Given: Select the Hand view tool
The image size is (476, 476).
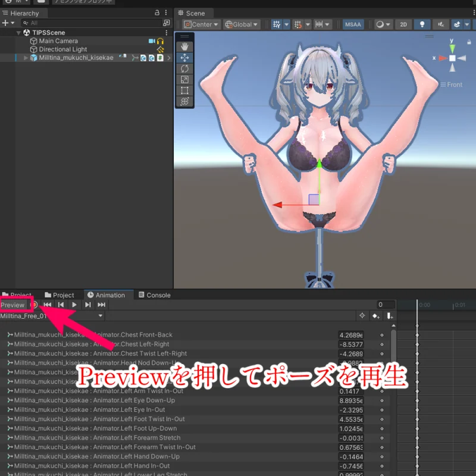Looking at the screenshot, I should tap(184, 46).
